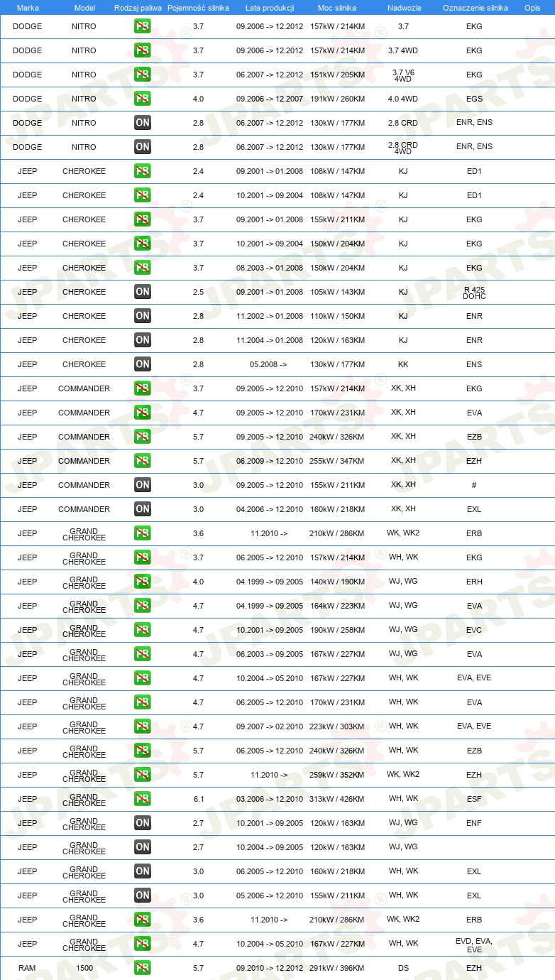Image resolution: width=555 pixels, height=980 pixels.
Task: Click ON diesel icon in Cherokee R 425 DOHC row
Action: pyautogui.click(x=143, y=292)
